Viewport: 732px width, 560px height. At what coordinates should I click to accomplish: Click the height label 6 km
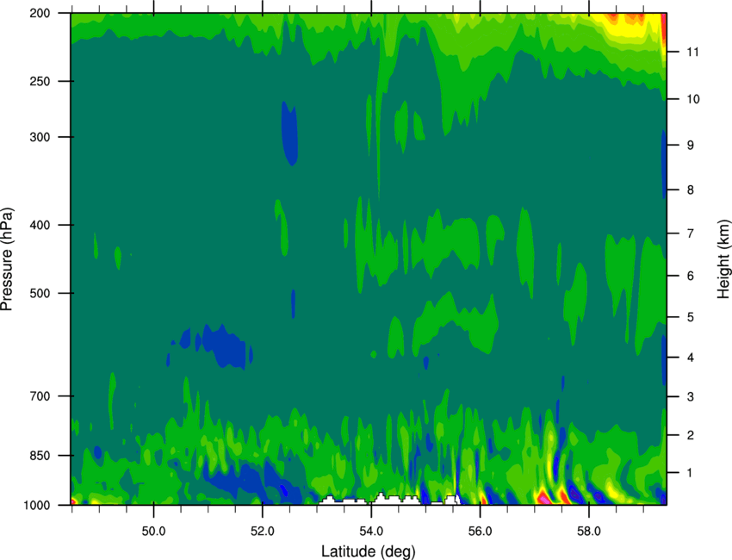click(691, 276)
